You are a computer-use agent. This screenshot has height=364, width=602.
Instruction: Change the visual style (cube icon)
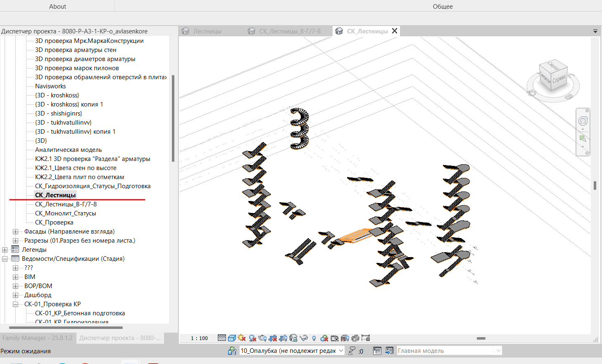[232, 338]
